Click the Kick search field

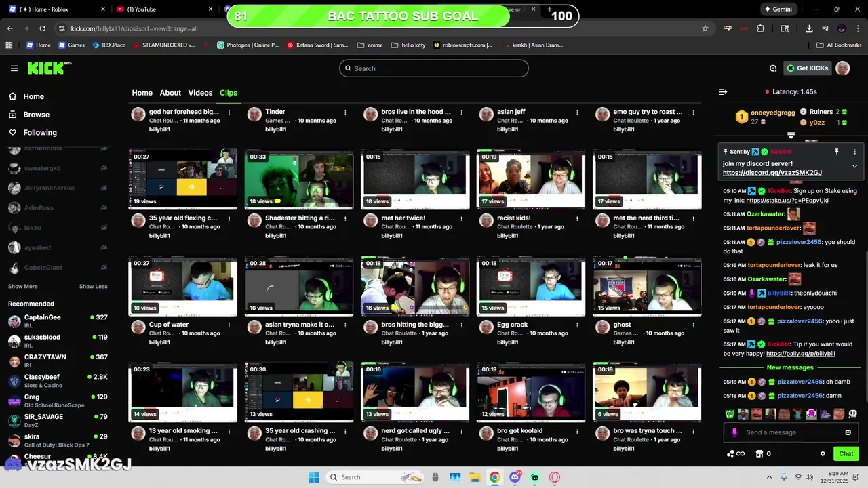click(434, 68)
